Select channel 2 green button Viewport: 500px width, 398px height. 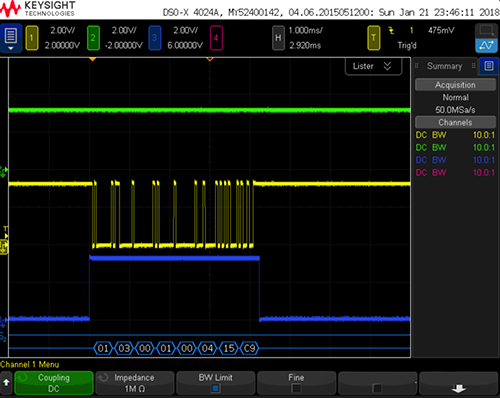93,38
